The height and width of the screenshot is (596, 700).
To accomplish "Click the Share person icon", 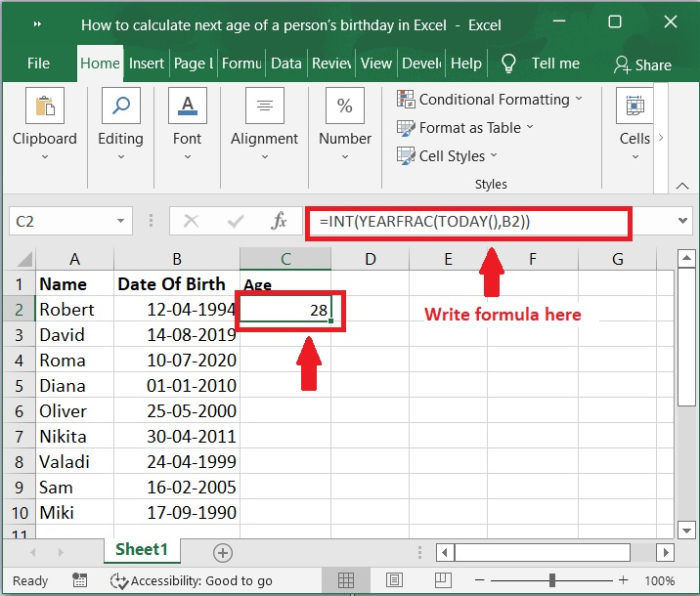I will coord(622,65).
